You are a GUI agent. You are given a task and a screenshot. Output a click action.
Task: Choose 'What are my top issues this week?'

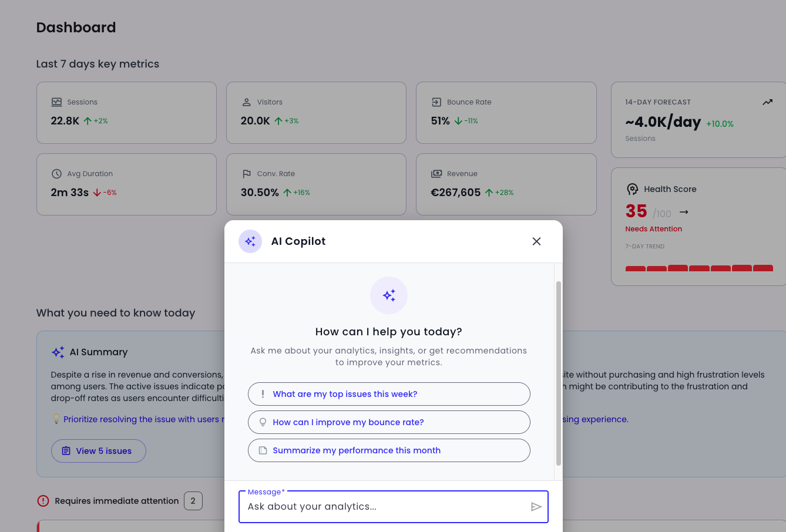point(389,394)
